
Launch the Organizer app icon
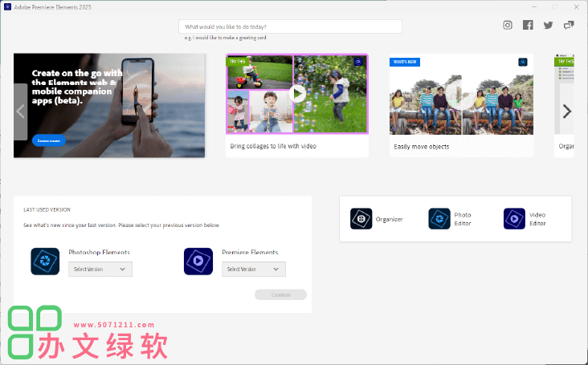361,219
